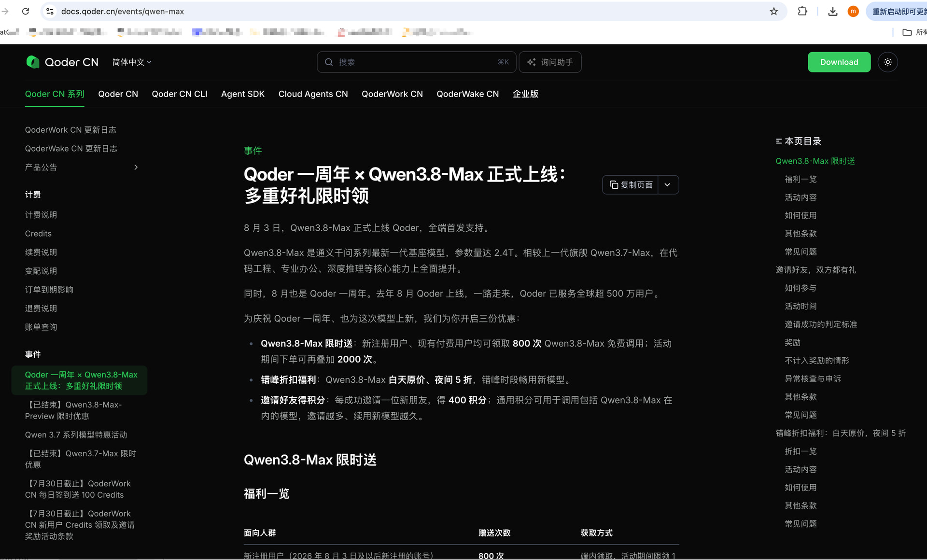Click the 询问助手 button
This screenshot has width=927, height=560.
pos(550,62)
